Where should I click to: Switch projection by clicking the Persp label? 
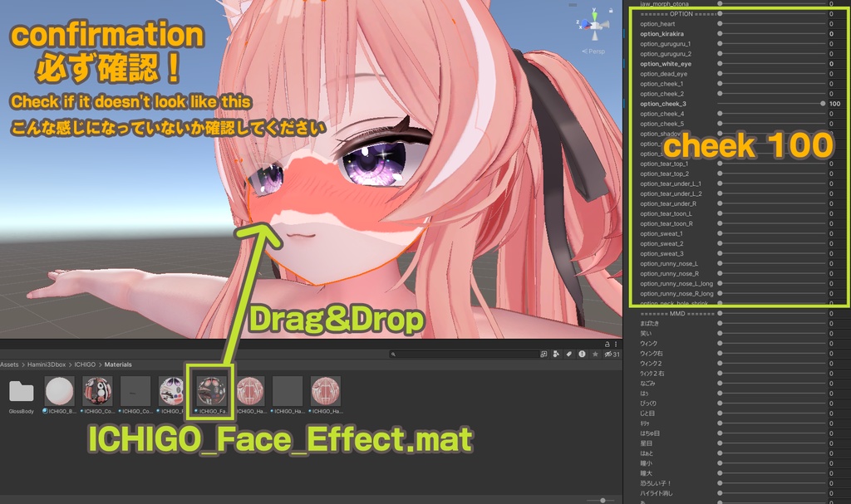tap(595, 50)
